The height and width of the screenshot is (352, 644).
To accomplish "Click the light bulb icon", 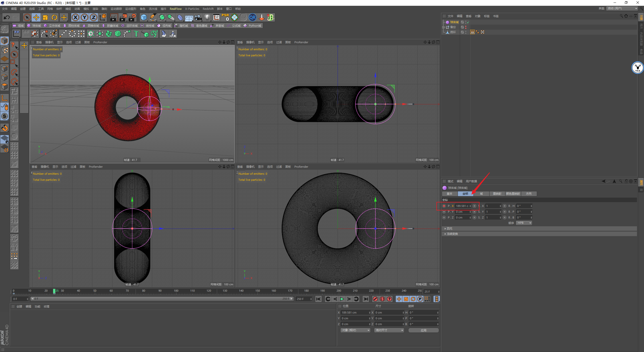I will (x=207, y=17).
